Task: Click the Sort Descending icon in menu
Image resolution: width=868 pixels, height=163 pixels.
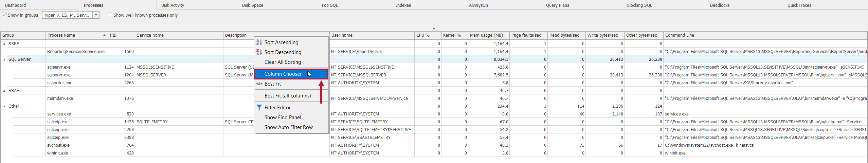Action: pyautogui.click(x=259, y=52)
